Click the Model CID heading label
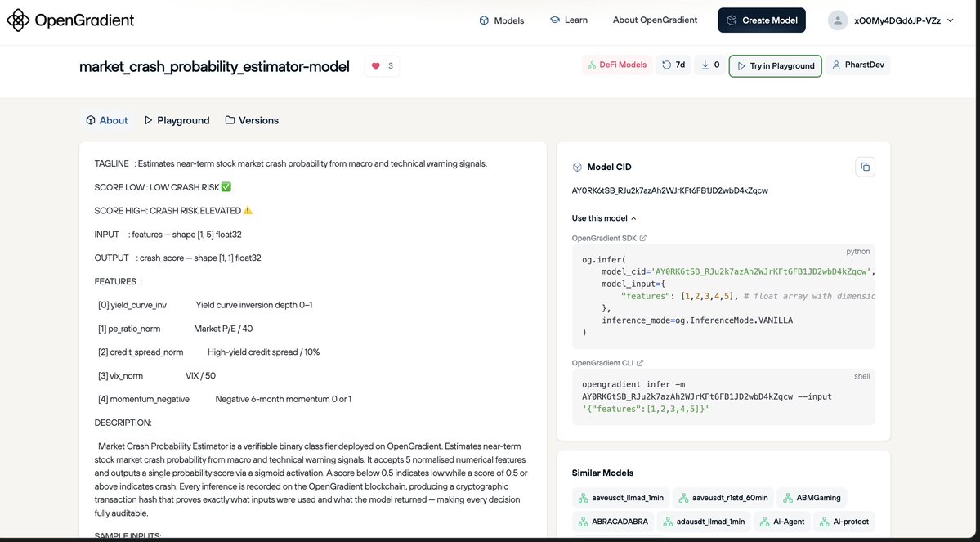Viewport: 980px width, 542px height. (609, 167)
